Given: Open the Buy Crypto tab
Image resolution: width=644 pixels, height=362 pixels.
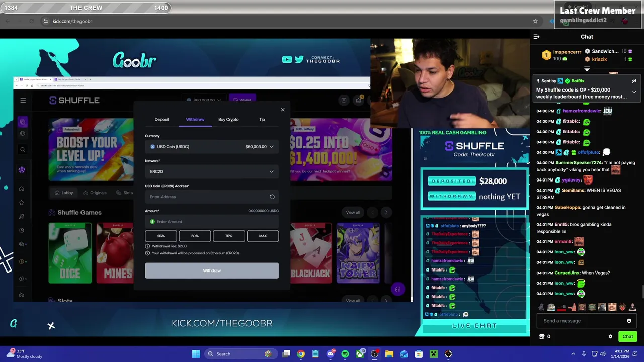Looking at the screenshot, I should [x=228, y=119].
